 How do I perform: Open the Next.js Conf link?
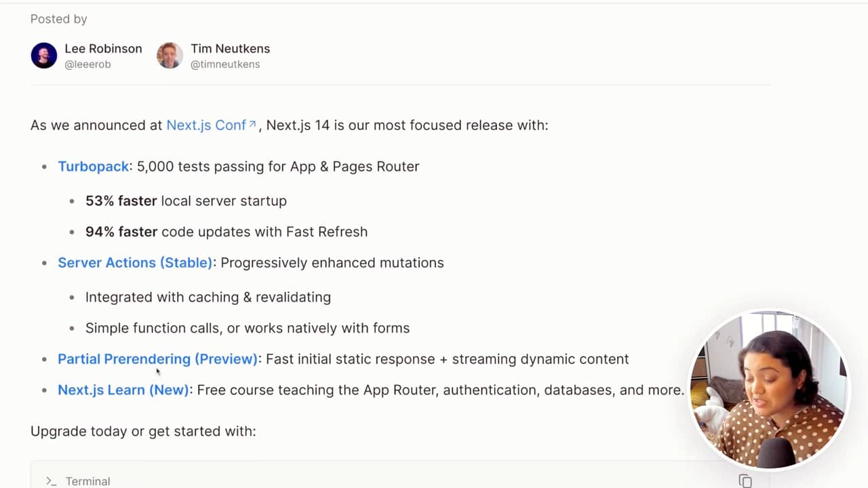211,125
